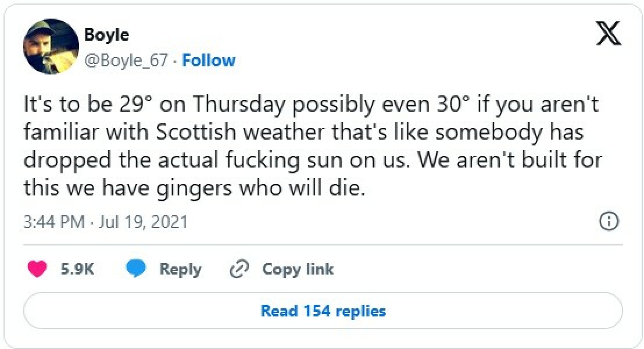
Task: Click the Copy link text
Action: coord(298,269)
